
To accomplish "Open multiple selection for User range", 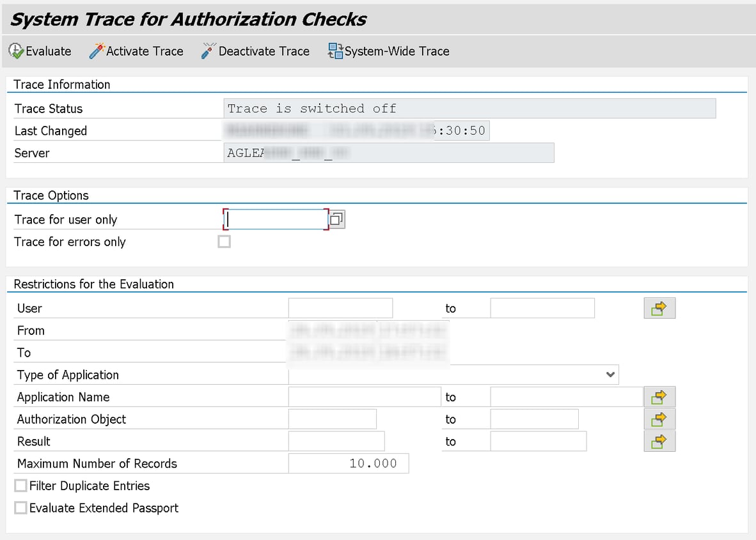I will [659, 307].
